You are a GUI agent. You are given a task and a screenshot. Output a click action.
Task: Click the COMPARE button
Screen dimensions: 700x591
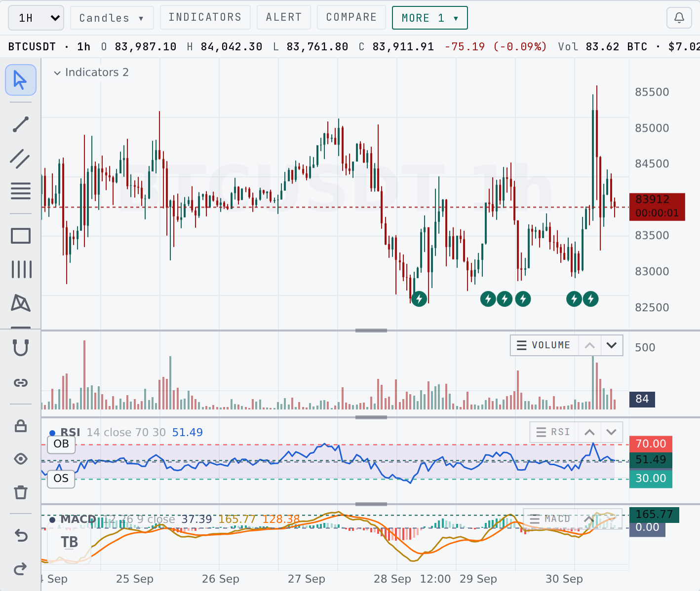pyautogui.click(x=351, y=18)
